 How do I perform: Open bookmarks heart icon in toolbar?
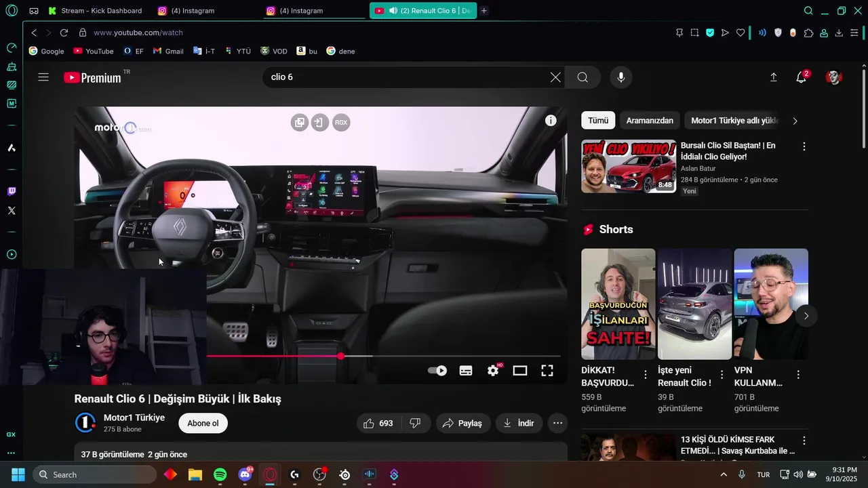tap(741, 33)
